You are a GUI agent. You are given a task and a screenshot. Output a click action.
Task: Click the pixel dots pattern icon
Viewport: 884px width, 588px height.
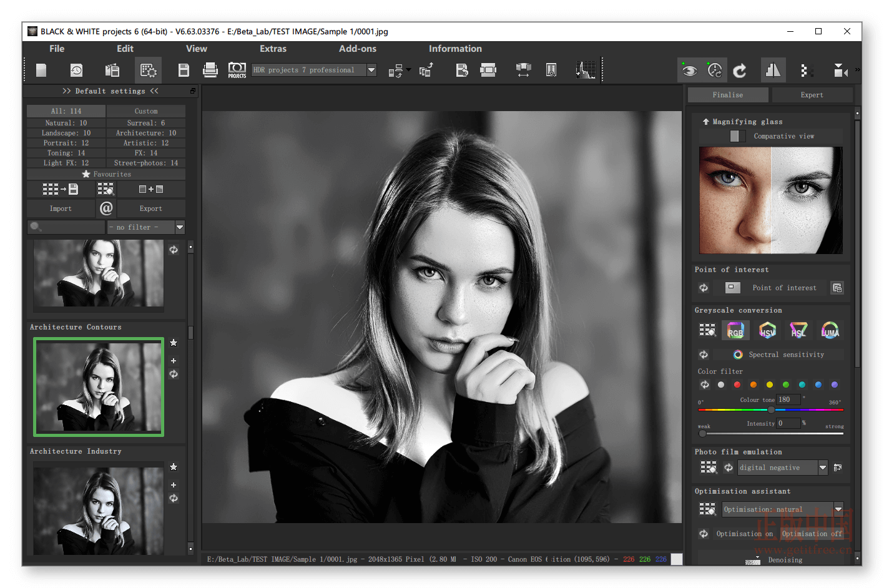coord(806,71)
